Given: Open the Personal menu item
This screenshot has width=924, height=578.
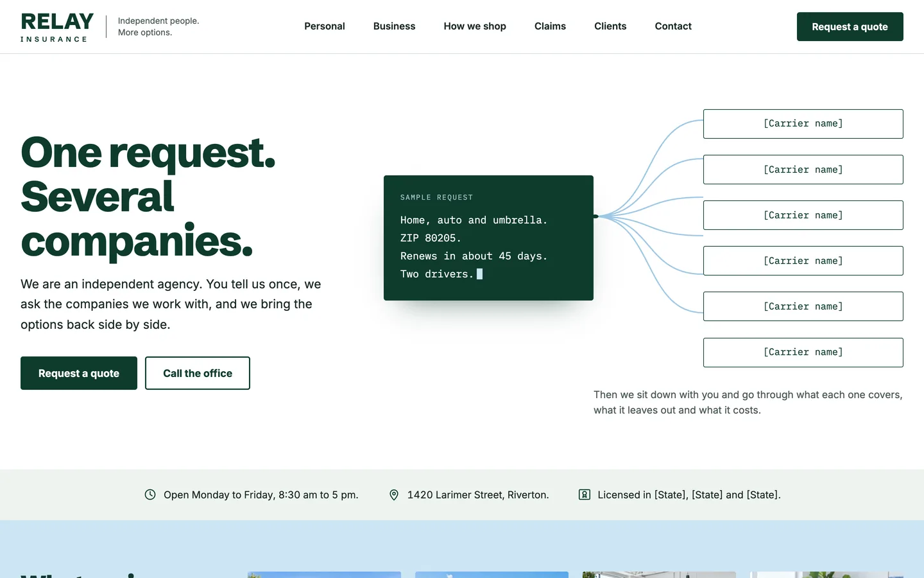Looking at the screenshot, I should tap(325, 26).
